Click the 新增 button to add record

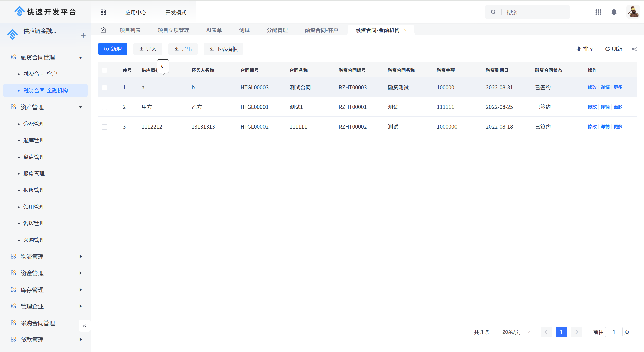click(x=113, y=49)
